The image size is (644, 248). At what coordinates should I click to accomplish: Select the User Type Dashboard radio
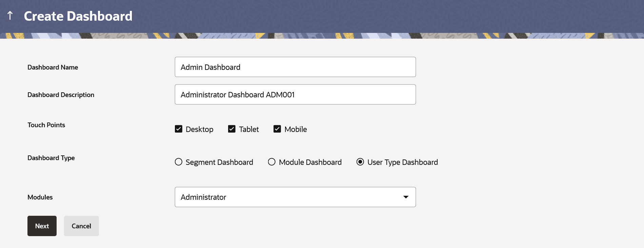[360, 162]
